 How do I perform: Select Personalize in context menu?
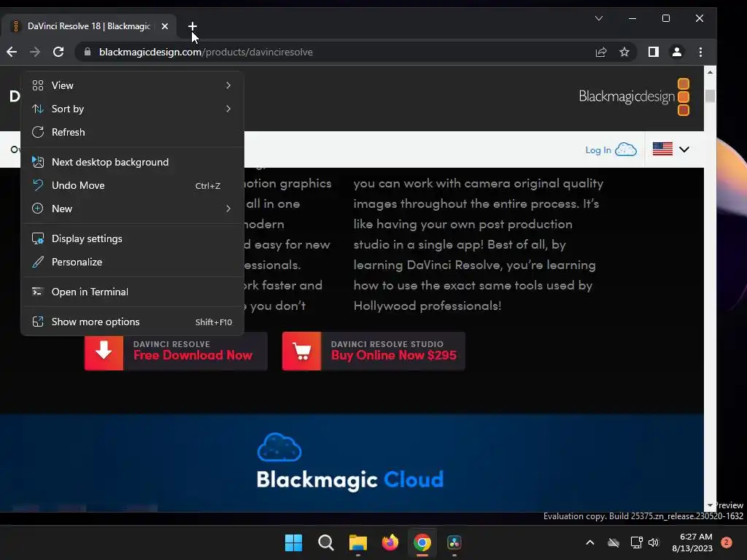[132, 262]
